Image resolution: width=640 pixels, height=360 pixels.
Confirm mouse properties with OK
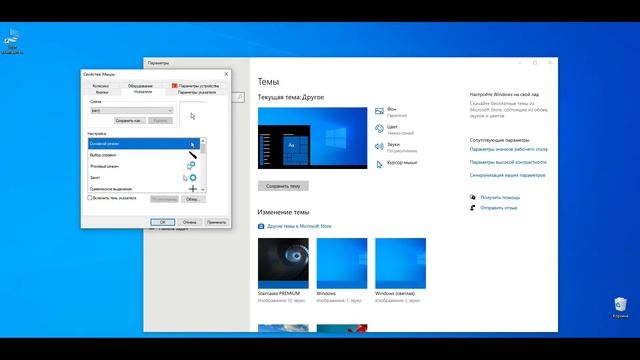click(162, 222)
